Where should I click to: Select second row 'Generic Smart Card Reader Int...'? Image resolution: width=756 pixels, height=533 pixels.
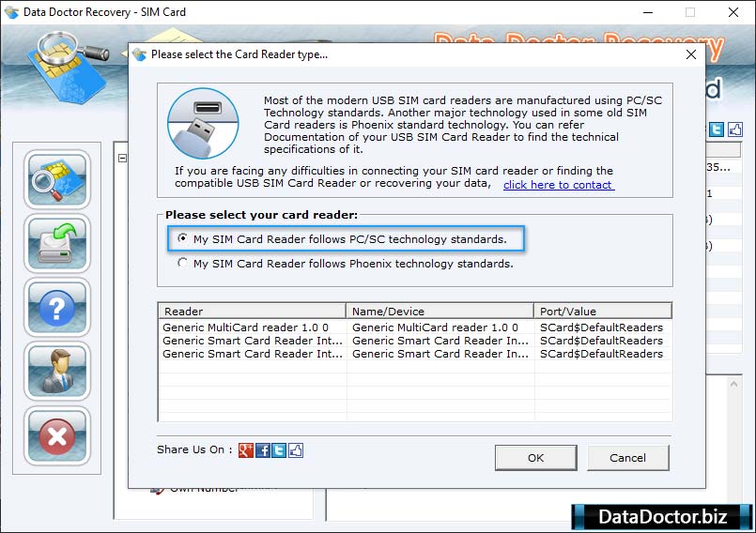[253, 341]
